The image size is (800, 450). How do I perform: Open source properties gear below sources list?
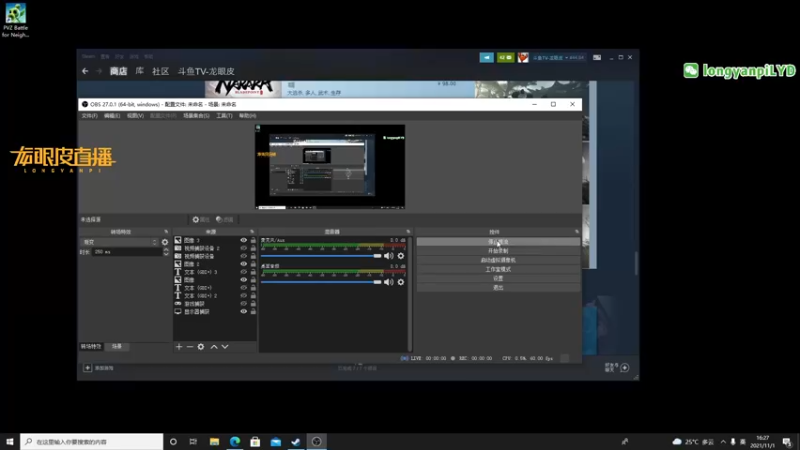click(201, 347)
